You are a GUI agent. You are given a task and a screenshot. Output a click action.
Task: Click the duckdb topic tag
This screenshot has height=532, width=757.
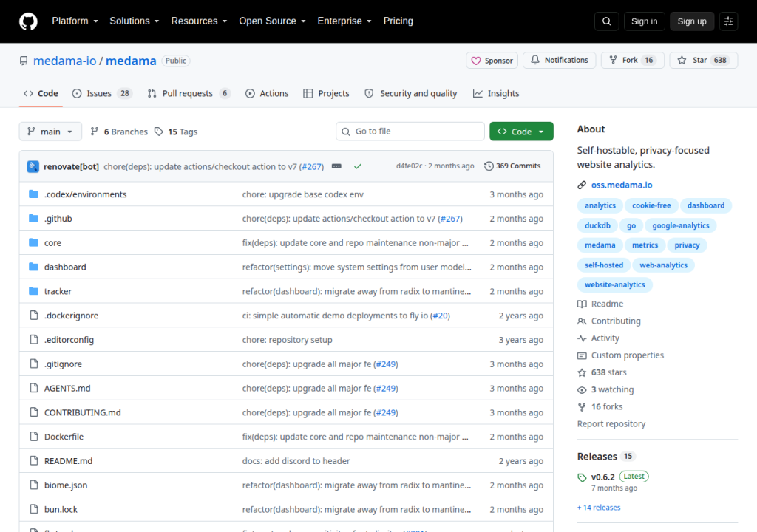coord(597,225)
